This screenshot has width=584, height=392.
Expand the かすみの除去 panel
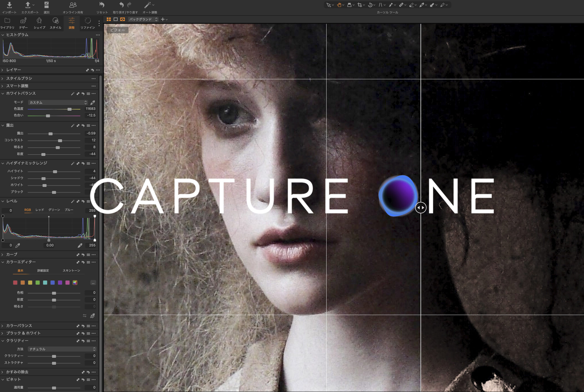(2, 372)
